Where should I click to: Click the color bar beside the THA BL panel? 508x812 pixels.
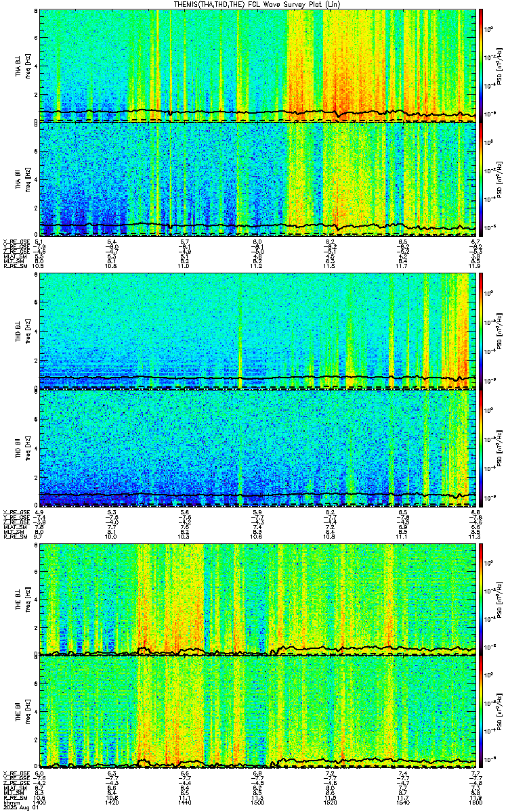click(x=481, y=65)
